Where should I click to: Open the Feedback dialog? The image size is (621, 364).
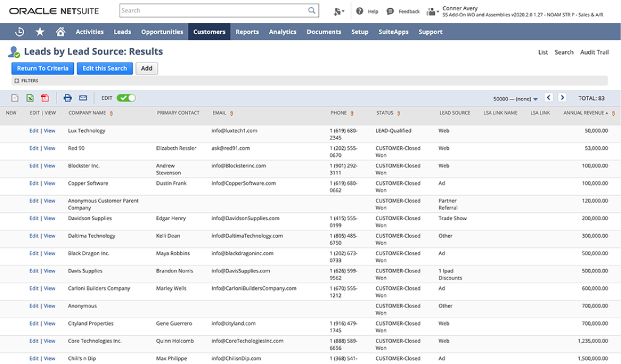tap(403, 11)
